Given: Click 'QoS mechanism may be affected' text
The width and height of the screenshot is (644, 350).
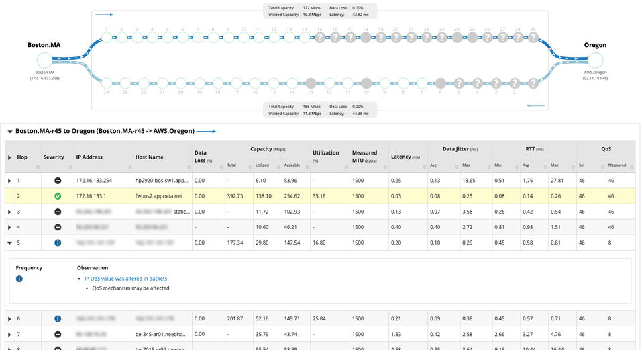Looking at the screenshot, I should pos(131,288).
